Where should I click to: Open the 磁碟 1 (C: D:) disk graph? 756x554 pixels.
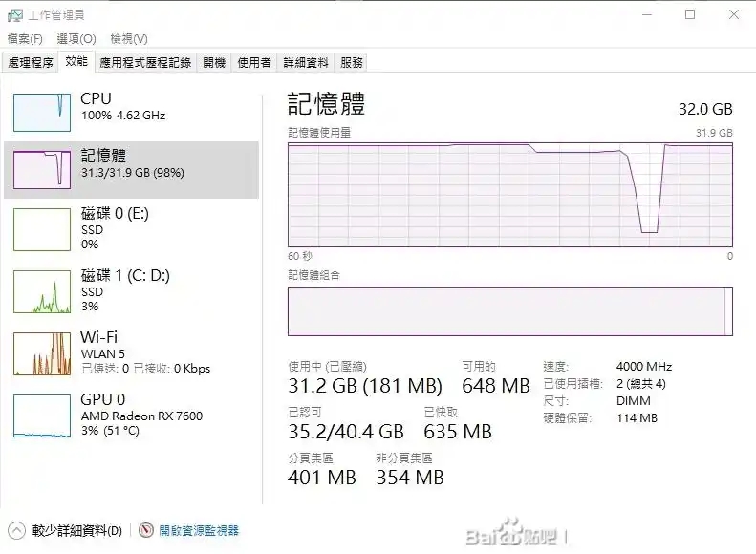(42, 291)
